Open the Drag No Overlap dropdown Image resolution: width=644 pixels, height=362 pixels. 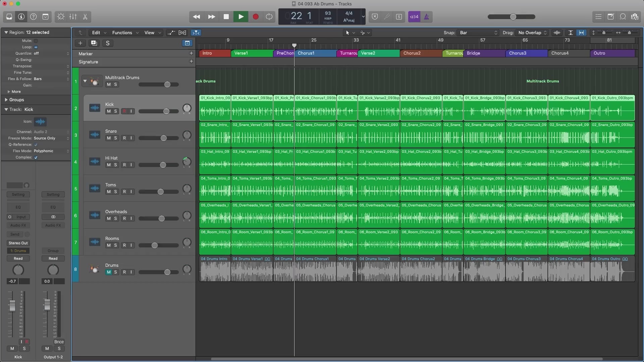pos(533,33)
